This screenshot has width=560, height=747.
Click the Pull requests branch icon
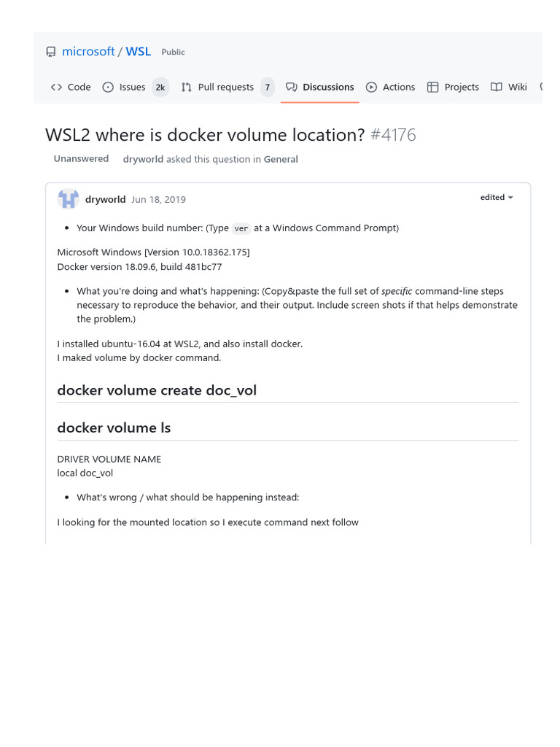(x=187, y=88)
